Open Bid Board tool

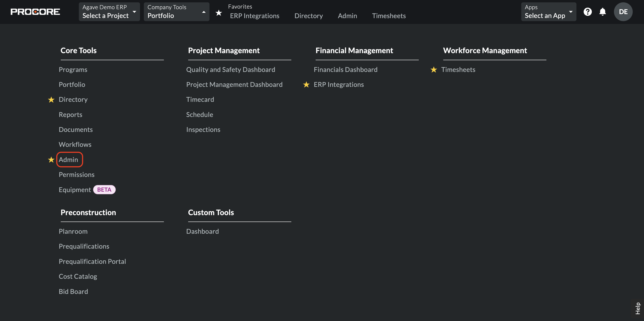point(73,292)
